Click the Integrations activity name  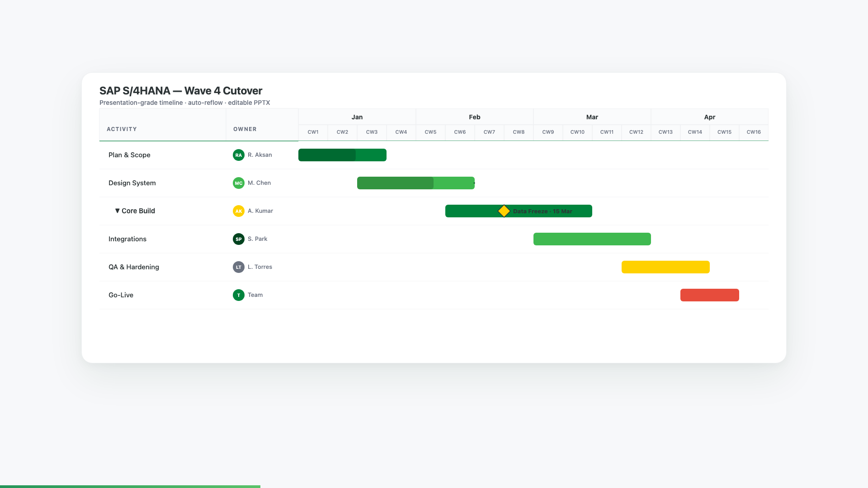(x=127, y=239)
